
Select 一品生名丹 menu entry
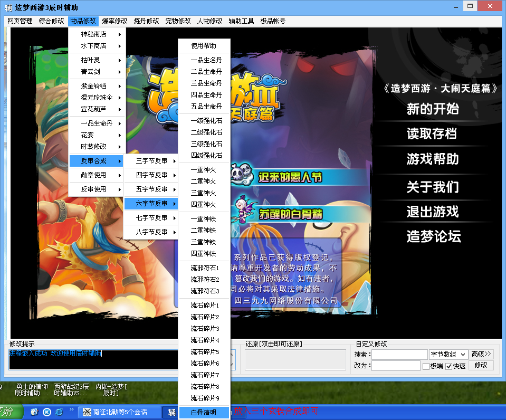click(204, 60)
